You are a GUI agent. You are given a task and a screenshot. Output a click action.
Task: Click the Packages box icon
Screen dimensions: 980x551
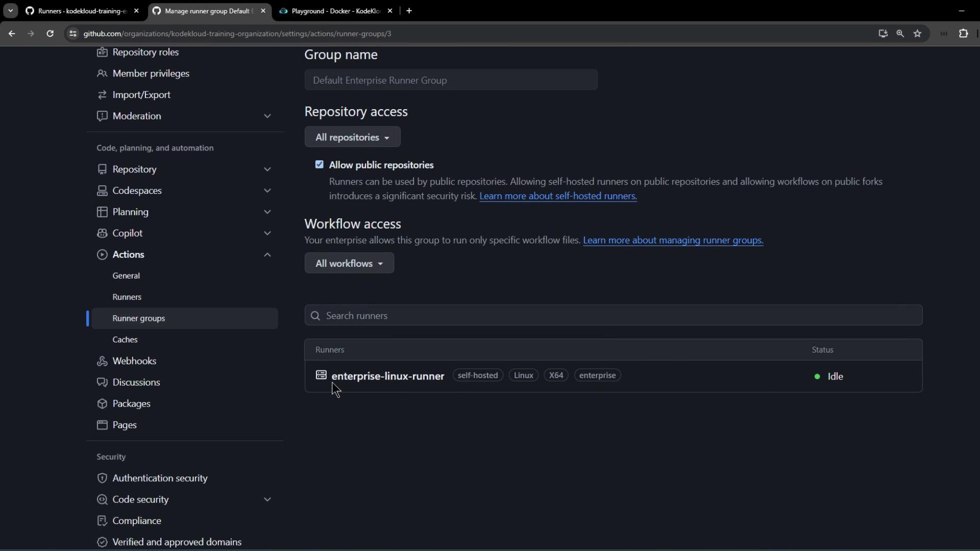pyautogui.click(x=102, y=404)
